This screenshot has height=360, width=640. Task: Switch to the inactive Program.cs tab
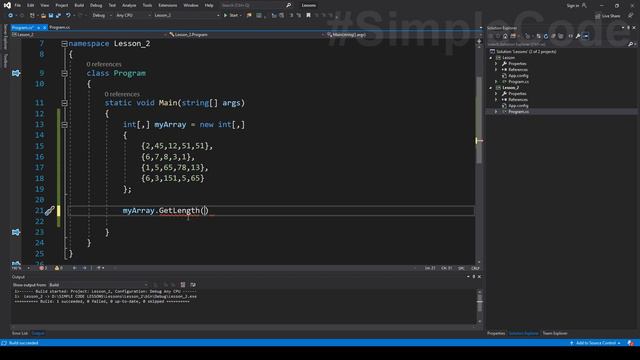pyautogui.click(x=60, y=27)
